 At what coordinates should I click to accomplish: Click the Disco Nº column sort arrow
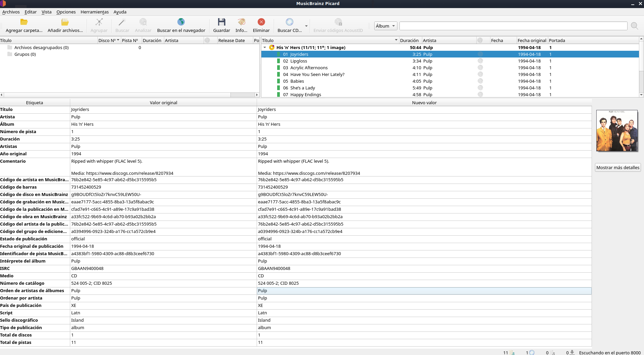pos(118,40)
